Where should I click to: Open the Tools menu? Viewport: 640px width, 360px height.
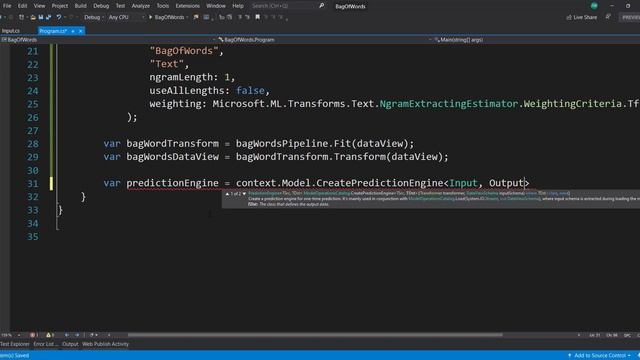pyautogui.click(x=162, y=6)
